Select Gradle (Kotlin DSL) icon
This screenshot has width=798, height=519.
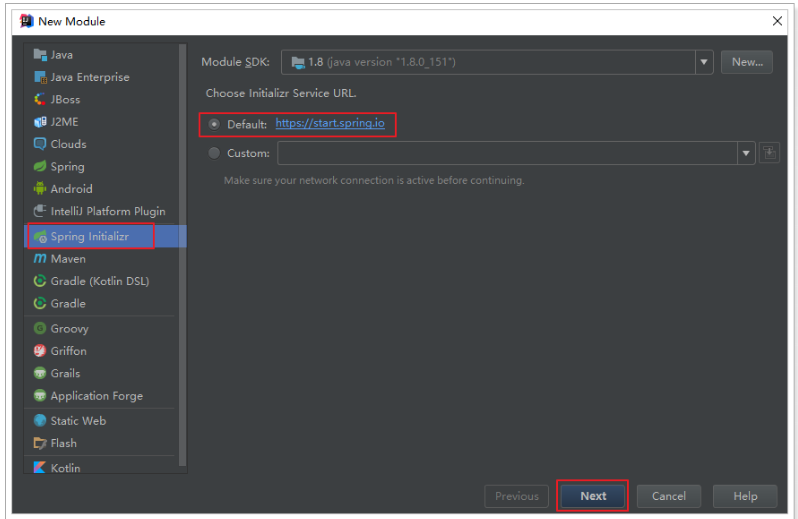[40, 281]
